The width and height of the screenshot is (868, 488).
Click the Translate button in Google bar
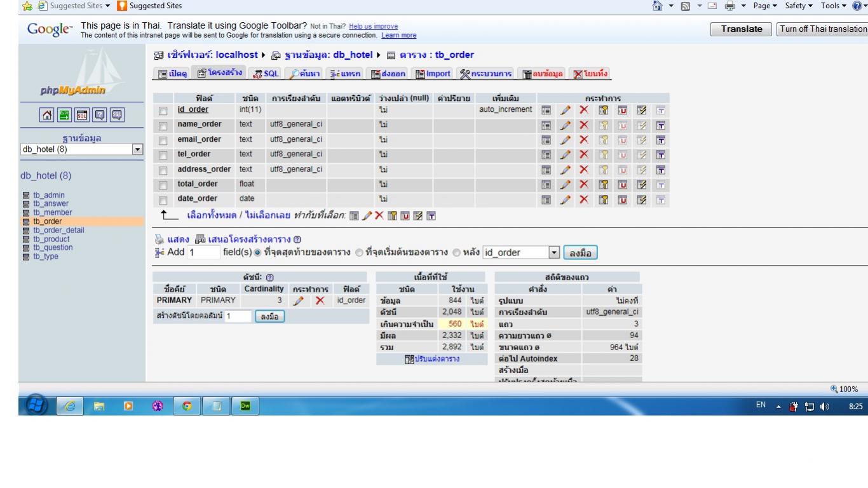pos(741,29)
